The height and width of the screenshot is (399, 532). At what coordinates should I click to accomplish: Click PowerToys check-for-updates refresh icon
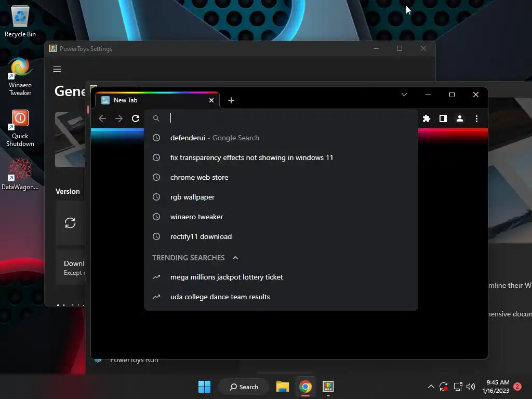[70, 223]
